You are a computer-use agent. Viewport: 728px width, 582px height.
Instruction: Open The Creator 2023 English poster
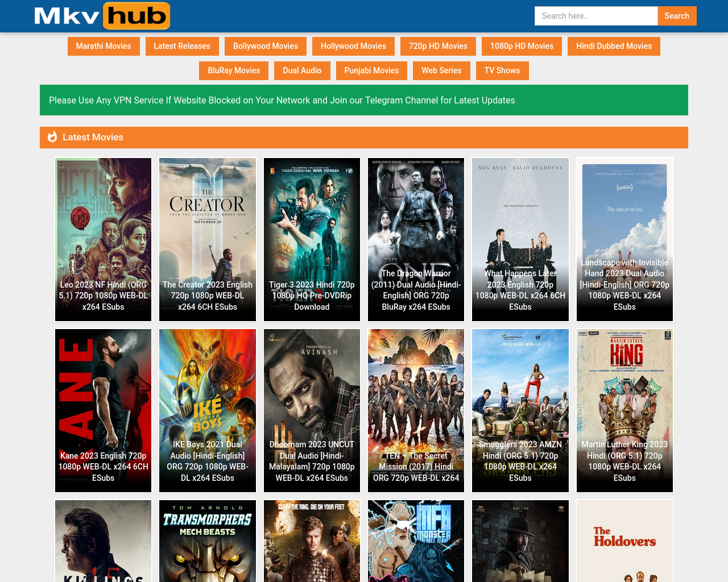(x=208, y=240)
